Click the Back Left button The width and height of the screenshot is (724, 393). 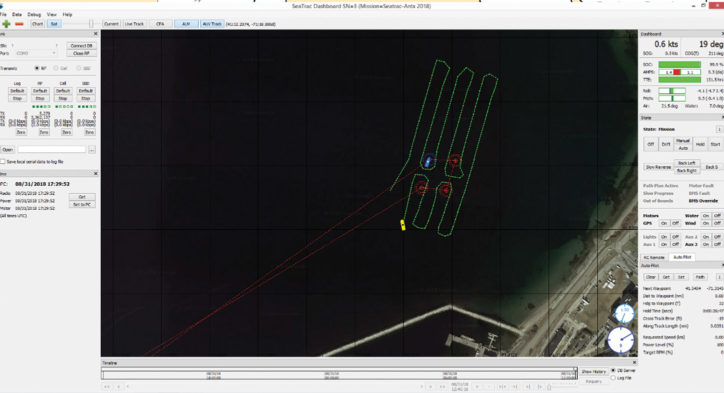(687, 163)
